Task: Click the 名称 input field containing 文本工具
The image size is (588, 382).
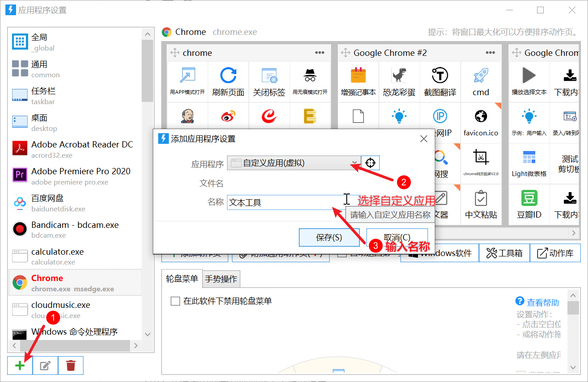Action: coord(294,202)
